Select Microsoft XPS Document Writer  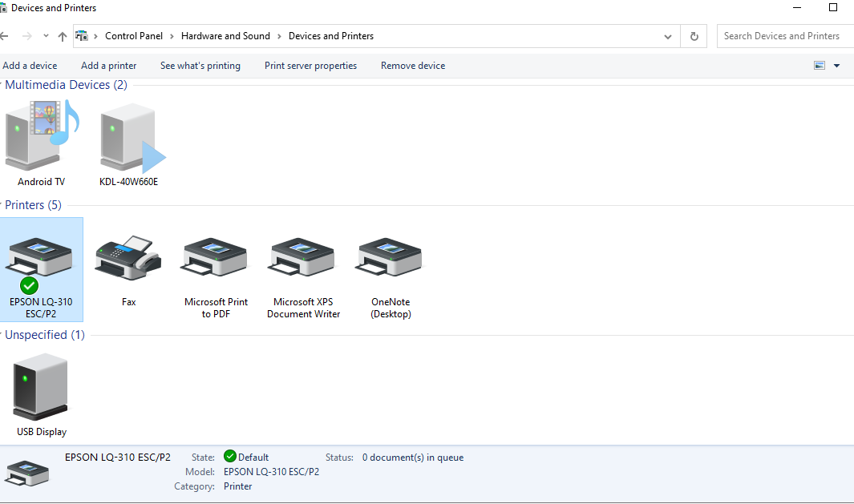coord(303,268)
